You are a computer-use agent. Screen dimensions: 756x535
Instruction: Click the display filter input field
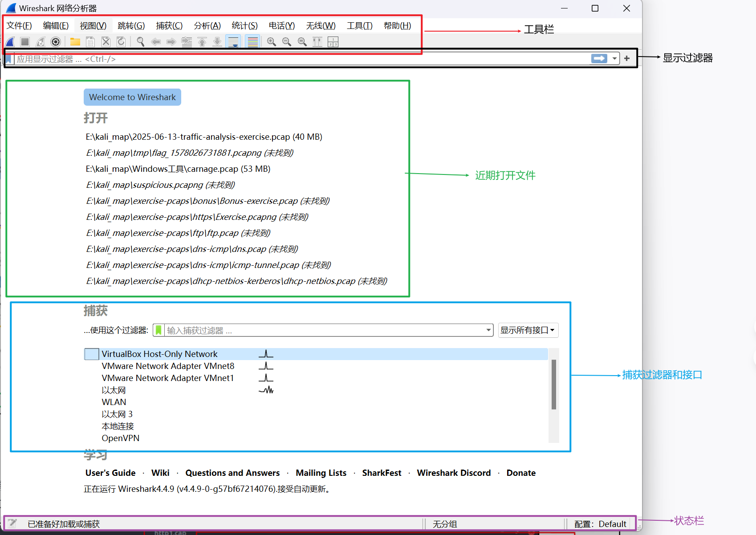pyautogui.click(x=303, y=59)
